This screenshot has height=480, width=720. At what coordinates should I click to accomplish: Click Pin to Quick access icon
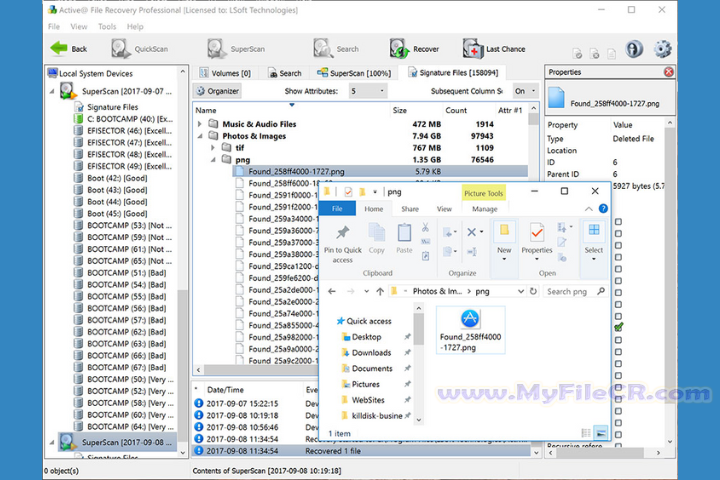(343, 232)
